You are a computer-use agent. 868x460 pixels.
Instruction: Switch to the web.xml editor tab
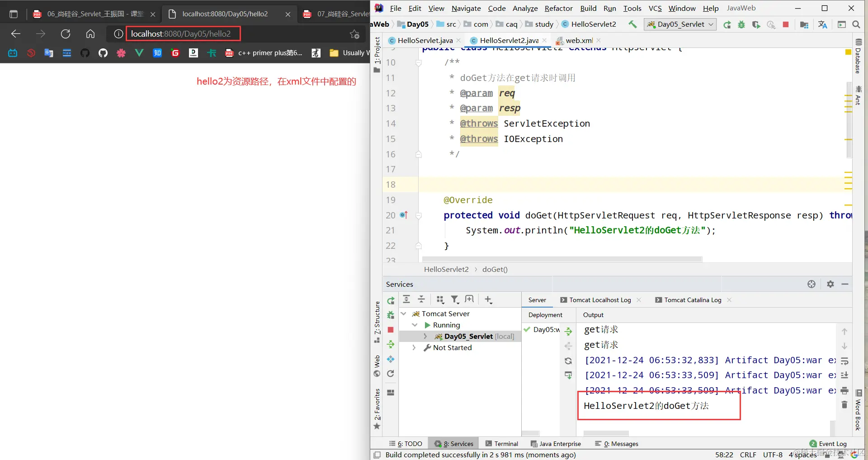click(579, 40)
